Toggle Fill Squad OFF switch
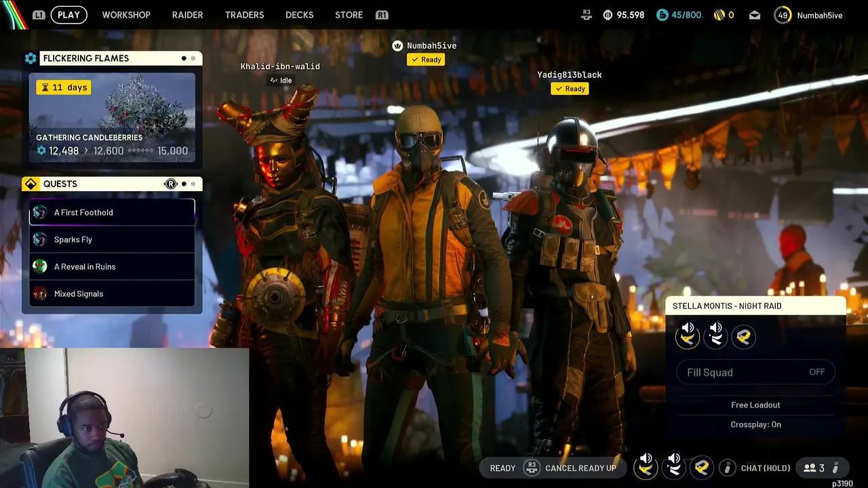This screenshot has width=868, height=488. coord(755,372)
